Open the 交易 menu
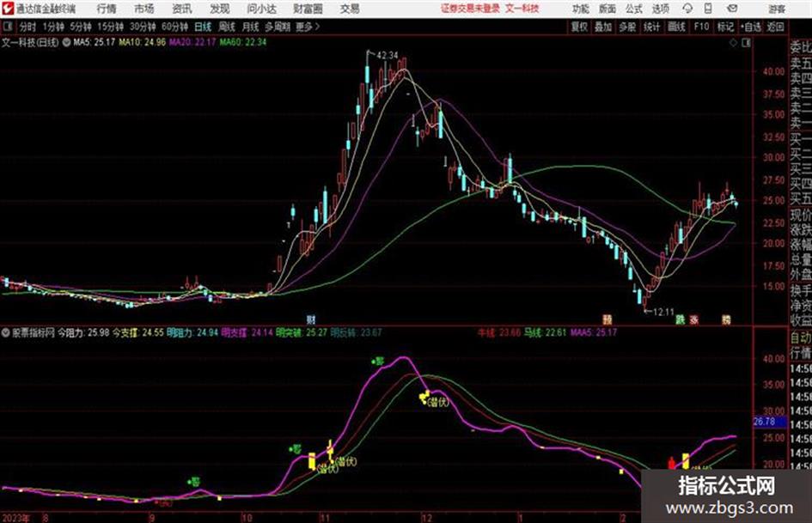The width and height of the screenshot is (812, 523). pyautogui.click(x=350, y=9)
